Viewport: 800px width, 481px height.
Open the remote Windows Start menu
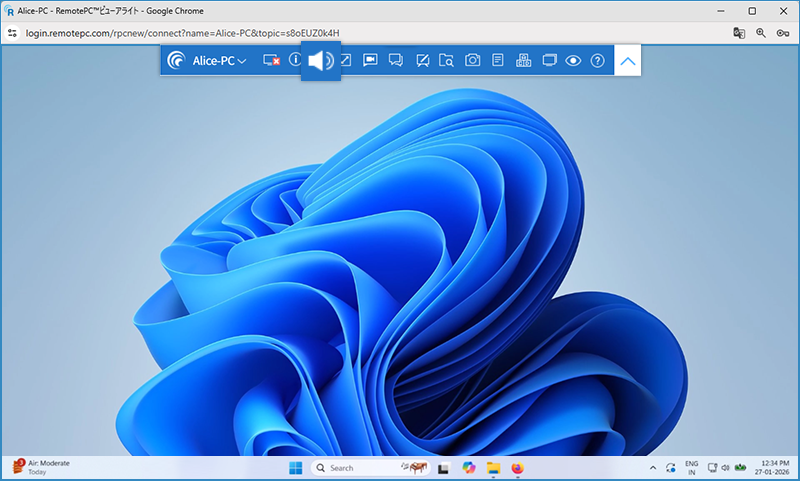(295, 468)
